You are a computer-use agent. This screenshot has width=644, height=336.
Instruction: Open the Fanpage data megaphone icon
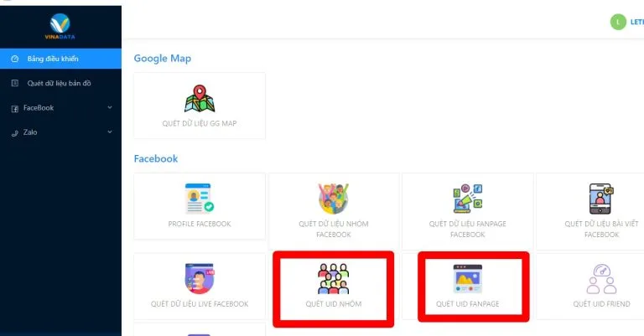click(x=467, y=199)
